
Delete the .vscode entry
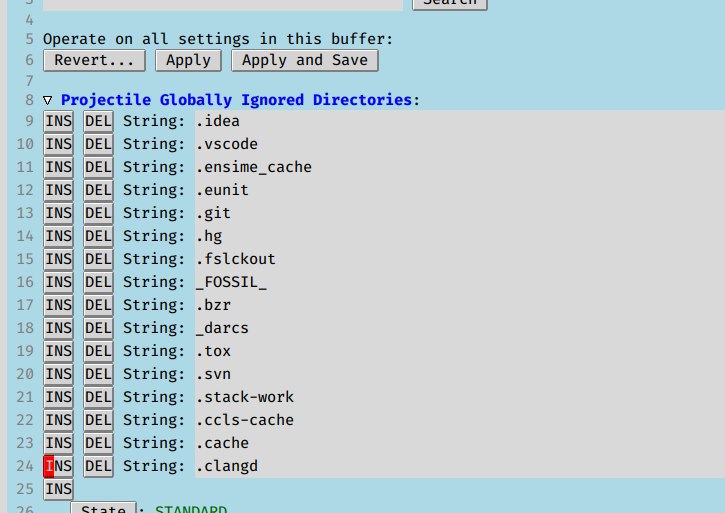(98, 145)
